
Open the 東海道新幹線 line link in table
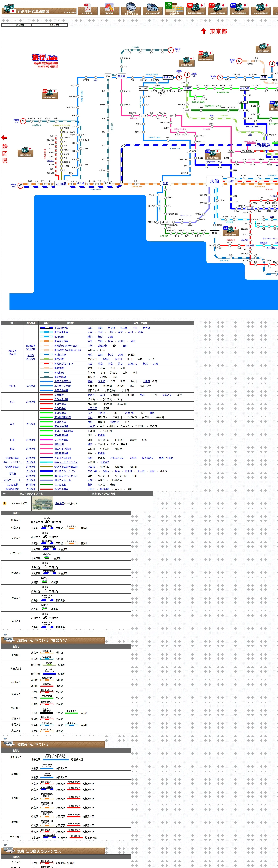61,328
